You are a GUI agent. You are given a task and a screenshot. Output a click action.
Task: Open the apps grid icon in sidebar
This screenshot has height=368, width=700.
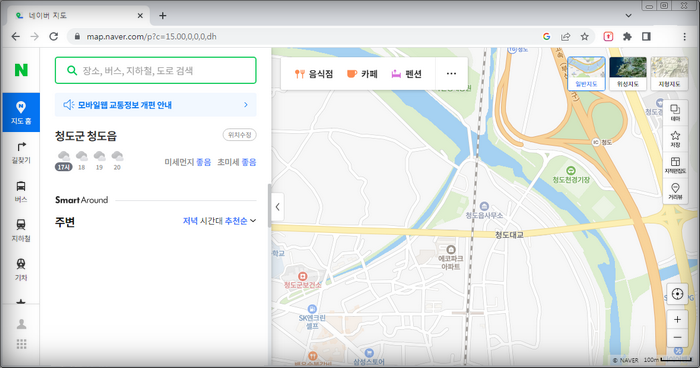point(21,344)
